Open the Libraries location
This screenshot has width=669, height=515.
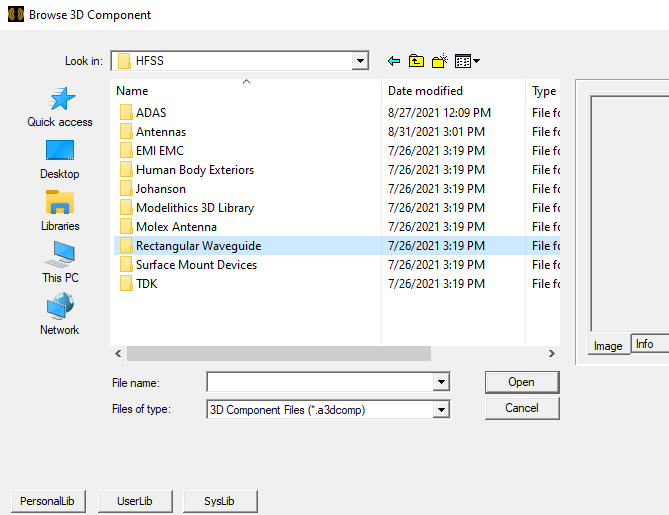pyautogui.click(x=60, y=211)
